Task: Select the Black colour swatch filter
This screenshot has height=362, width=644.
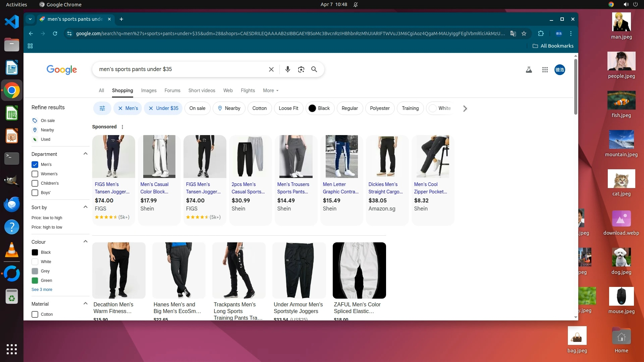Action: point(35,252)
